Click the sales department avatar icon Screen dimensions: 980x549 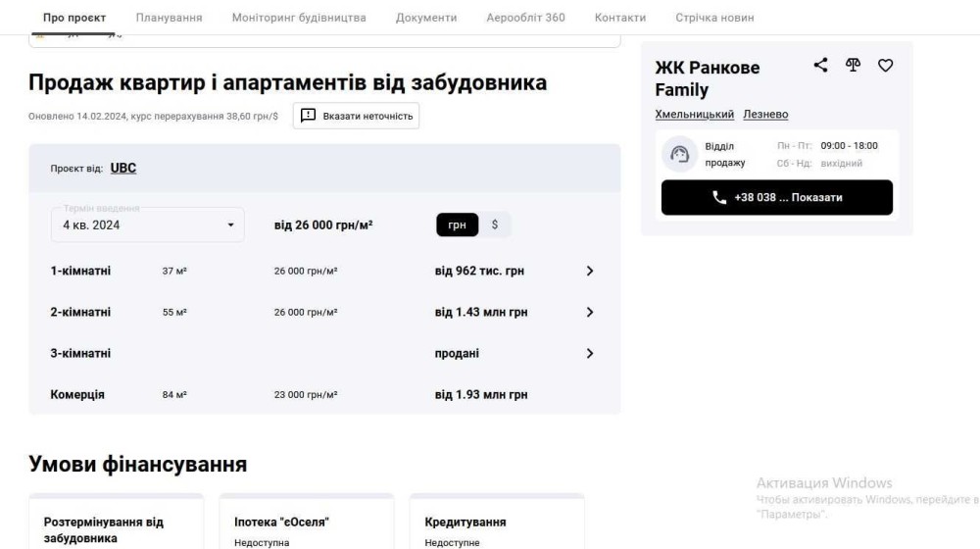[x=679, y=154]
